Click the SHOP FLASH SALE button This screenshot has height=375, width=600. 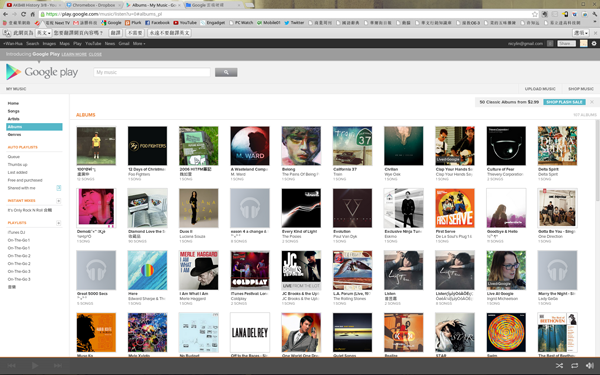[564, 102]
